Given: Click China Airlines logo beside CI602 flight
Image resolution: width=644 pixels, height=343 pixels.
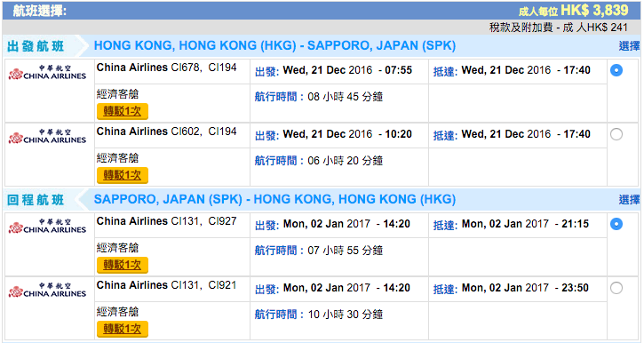Looking at the screenshot, I should click(x=48, y=136).
